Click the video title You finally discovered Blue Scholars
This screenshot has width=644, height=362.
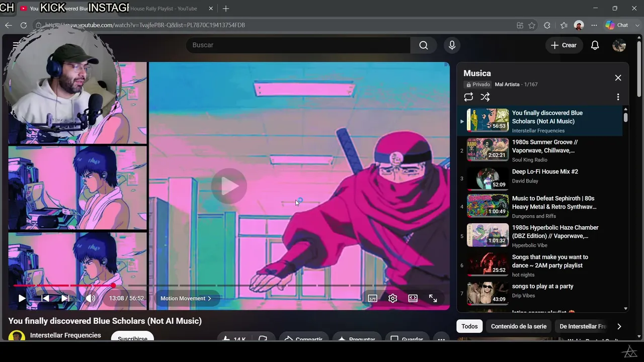pos(105,321)
